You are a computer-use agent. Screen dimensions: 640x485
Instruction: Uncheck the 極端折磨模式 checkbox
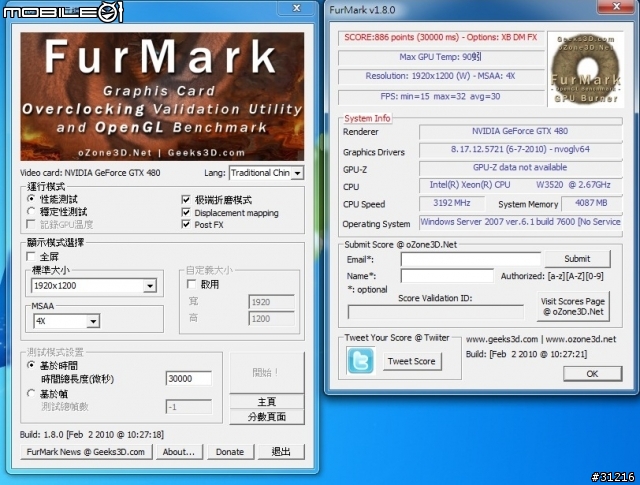186,200
